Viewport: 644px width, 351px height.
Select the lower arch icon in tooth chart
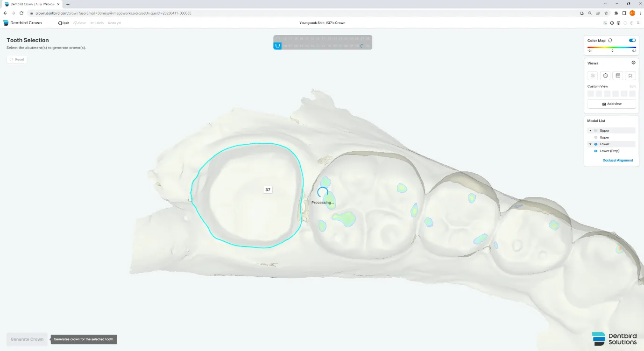coord(277,46)
